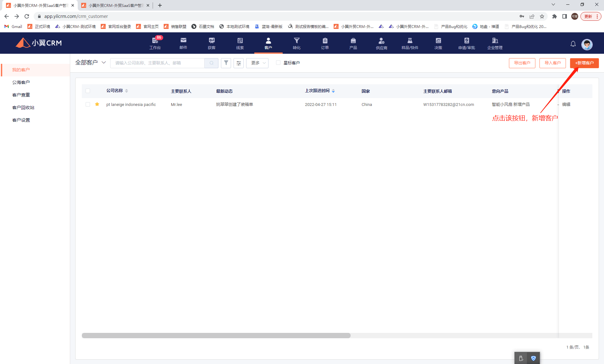Click the 导入客户 button

point(552,63)
